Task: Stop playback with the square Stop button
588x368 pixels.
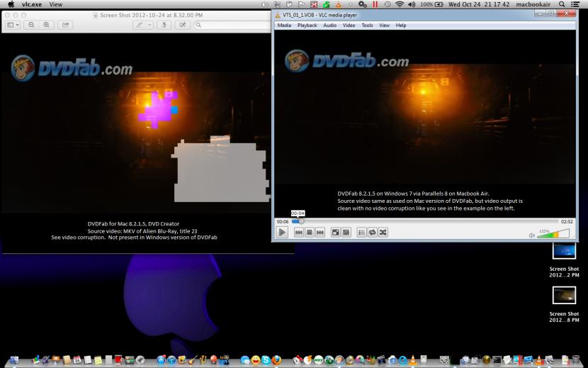Action: pos(310,232)
